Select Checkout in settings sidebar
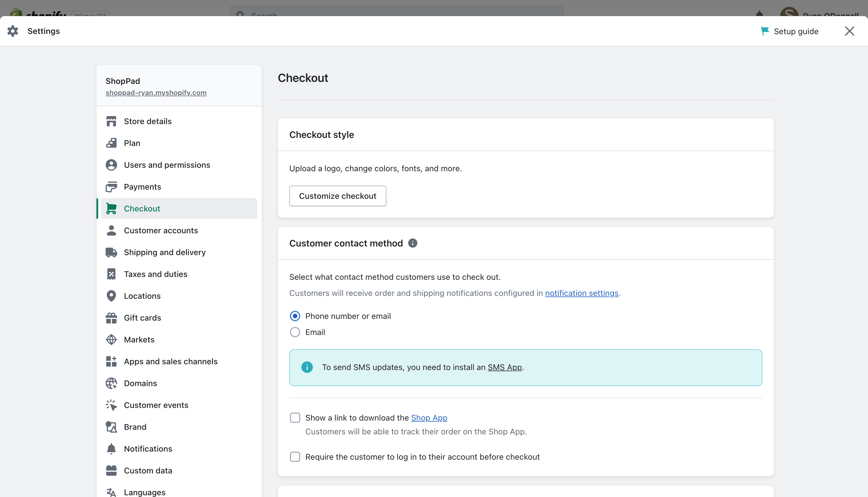868x497 pixels. tap(179, 209)
